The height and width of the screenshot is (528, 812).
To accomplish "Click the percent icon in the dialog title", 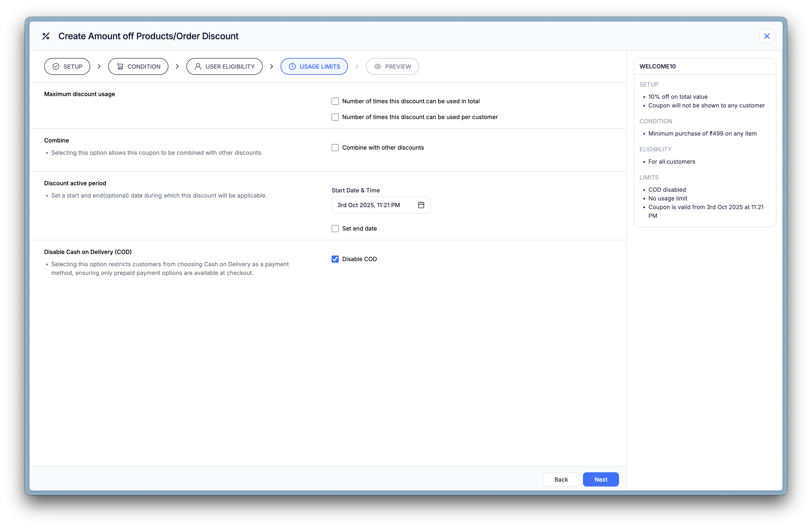I will [x=46, y=36].
